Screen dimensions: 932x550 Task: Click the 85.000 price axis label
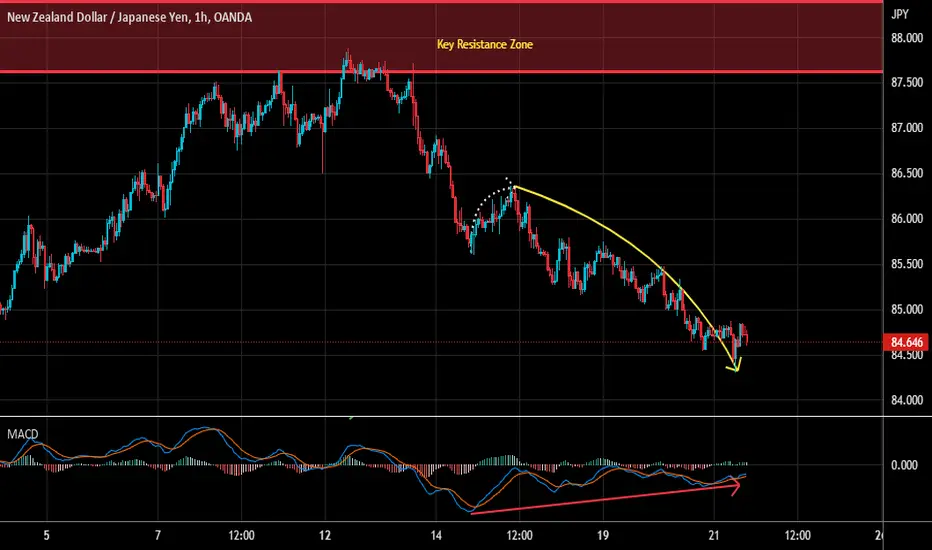906,310
